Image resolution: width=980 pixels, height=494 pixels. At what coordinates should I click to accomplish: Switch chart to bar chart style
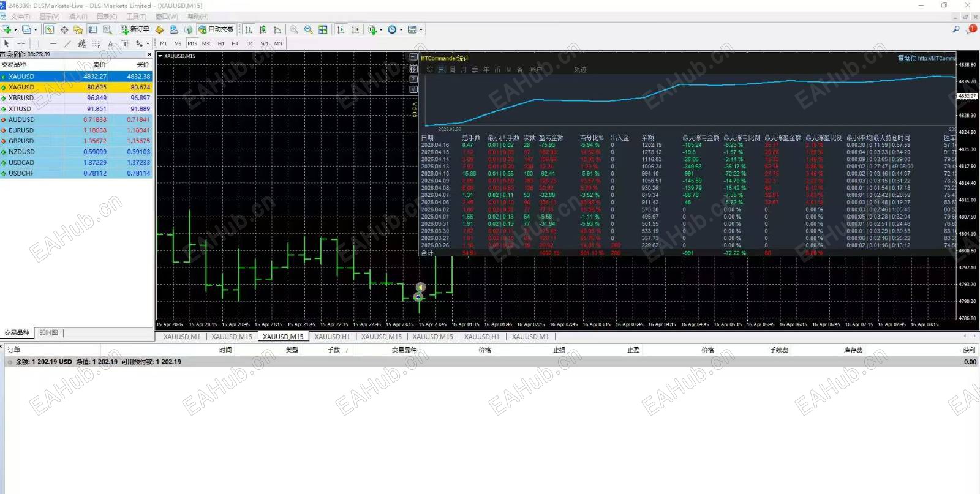pyautogui.click(x=248, y=29)
